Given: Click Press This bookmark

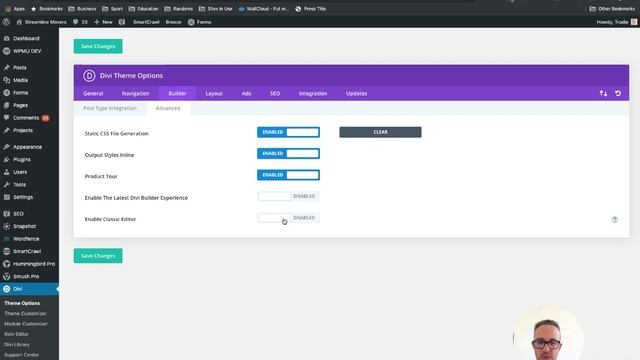Looking at the screenshot, I should pyautogui.click(x=311, y=9).
